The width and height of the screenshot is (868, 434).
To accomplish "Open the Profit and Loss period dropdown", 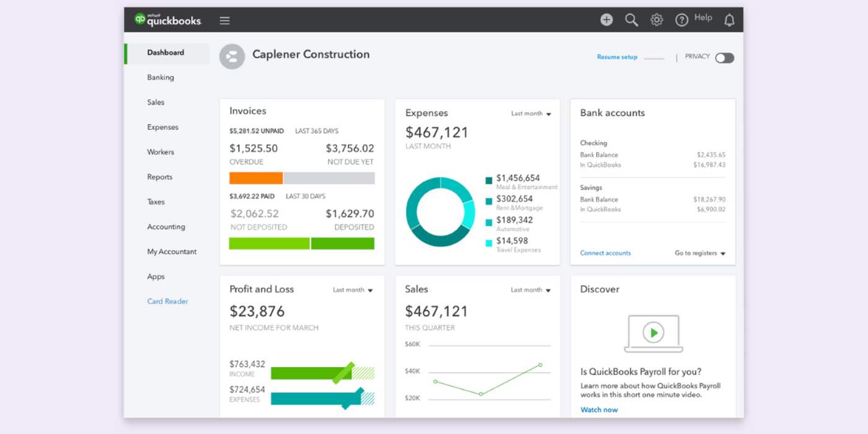I will 352,290.
